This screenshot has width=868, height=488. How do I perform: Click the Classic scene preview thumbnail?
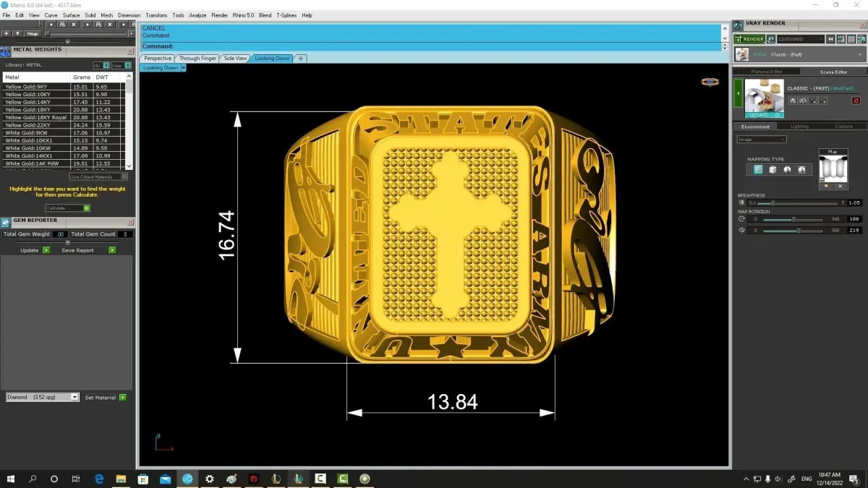[x=764, y=95]
